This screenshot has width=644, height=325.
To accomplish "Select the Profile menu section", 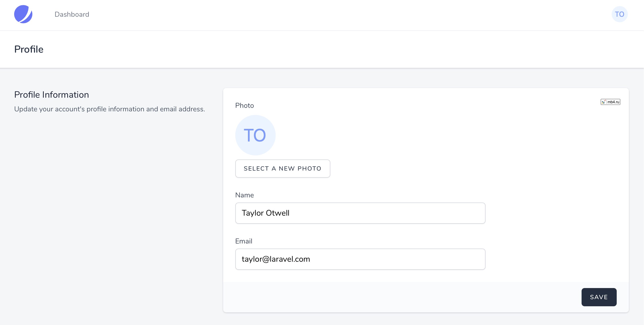I will (x=29, y=49).
